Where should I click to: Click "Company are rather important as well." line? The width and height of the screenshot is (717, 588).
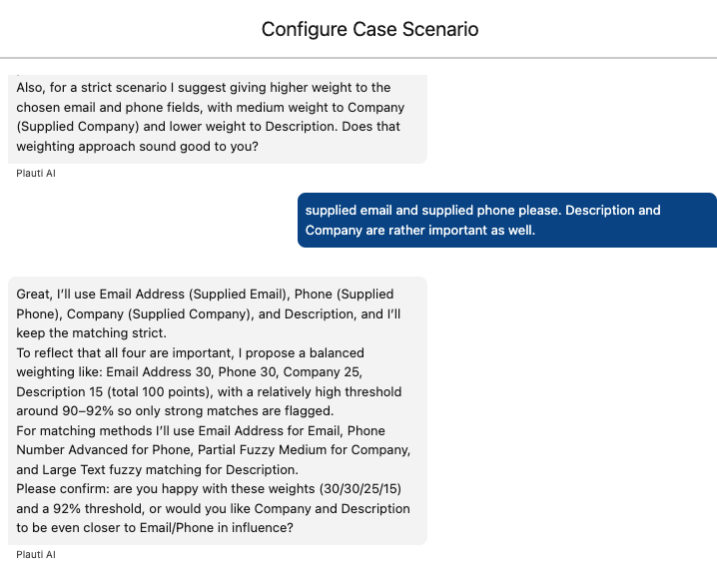coord(420,230)
